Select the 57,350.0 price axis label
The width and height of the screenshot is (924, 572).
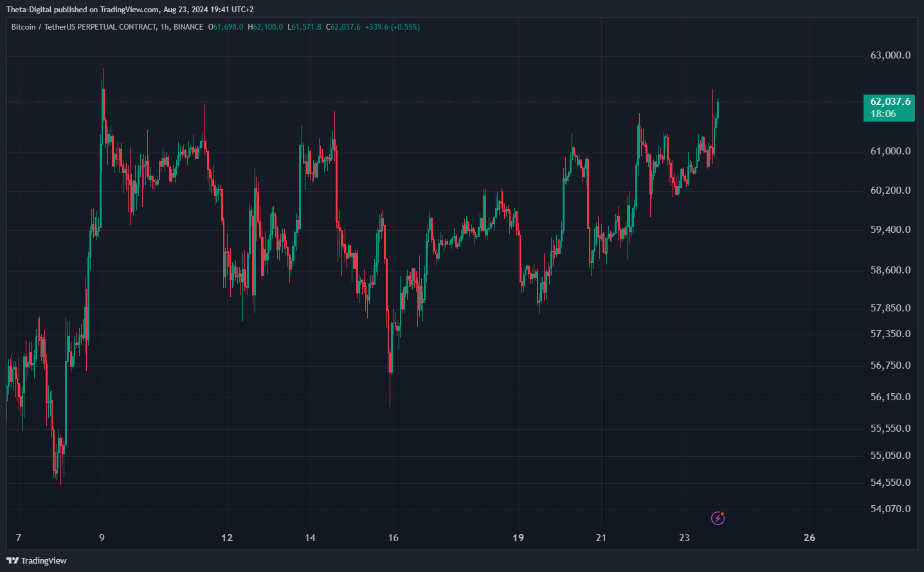point(891,334)
